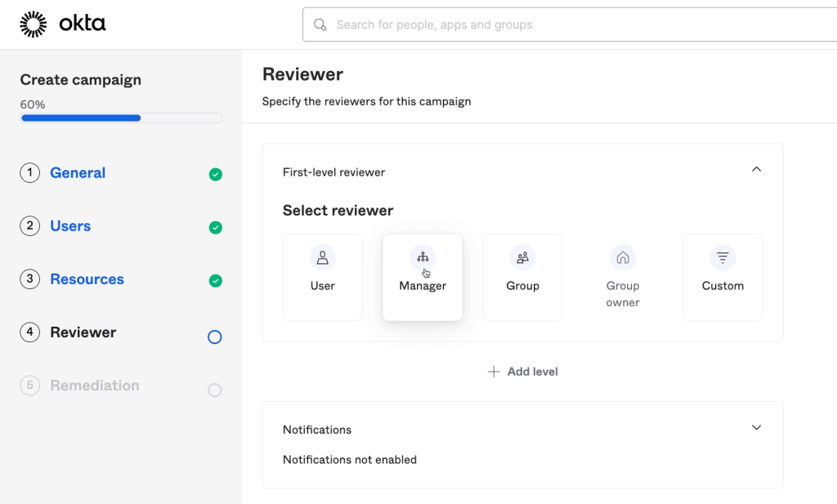Select the Manager hierarchy icon
This screenshot has width=837, height=504.
[423, 257]
